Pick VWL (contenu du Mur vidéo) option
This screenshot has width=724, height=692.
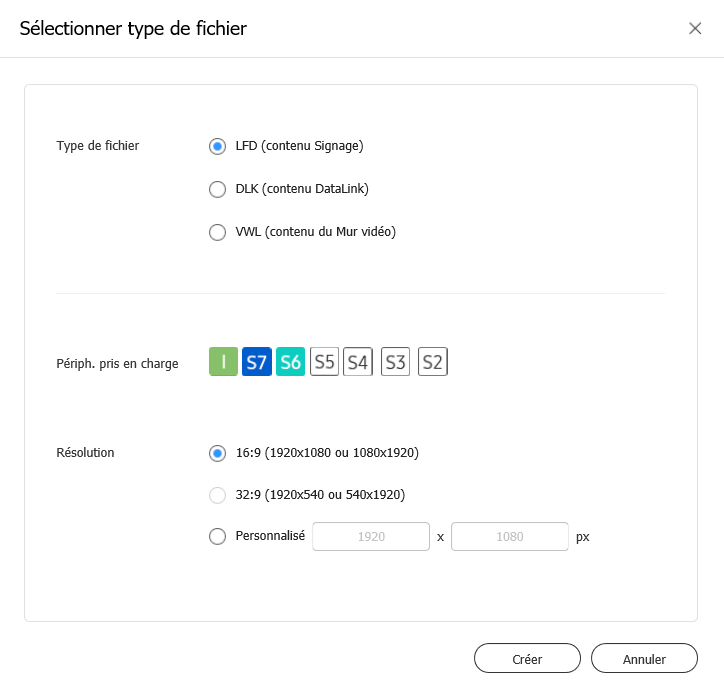pos(217,232)
